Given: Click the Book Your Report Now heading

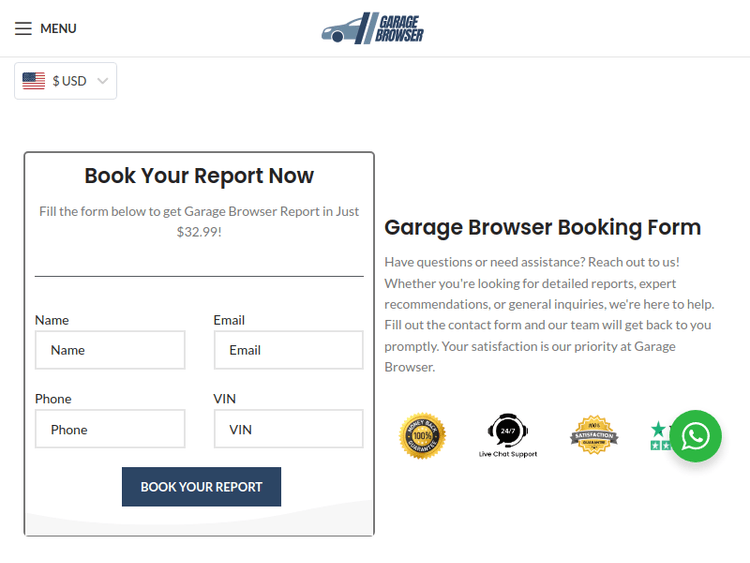Looking at the screenshot, I should point(199,176).
